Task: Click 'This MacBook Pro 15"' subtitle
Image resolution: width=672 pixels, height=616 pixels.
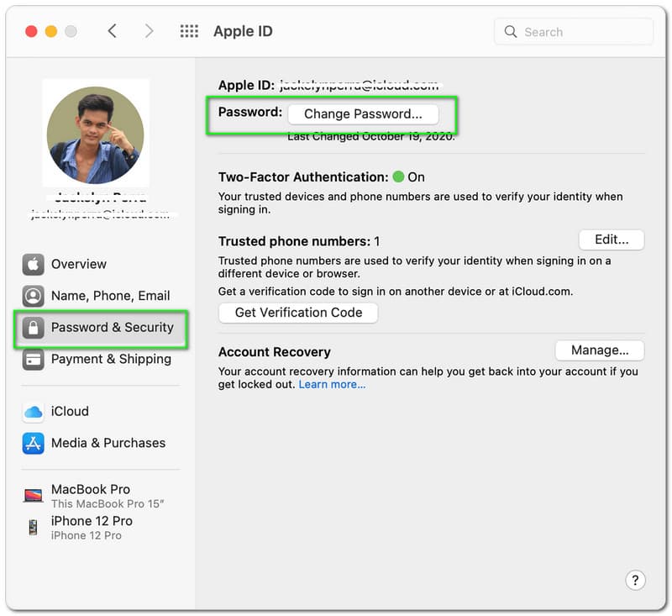Action: [x=108, y=503]
